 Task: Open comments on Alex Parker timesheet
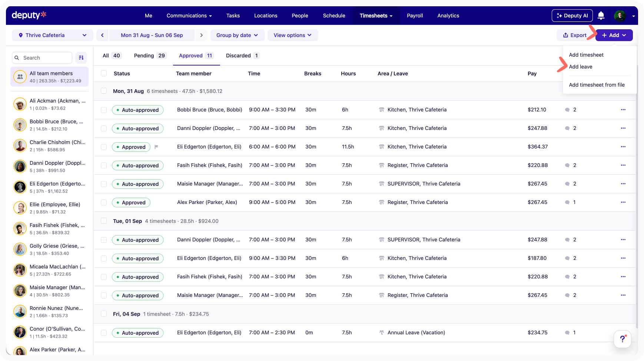570,202
